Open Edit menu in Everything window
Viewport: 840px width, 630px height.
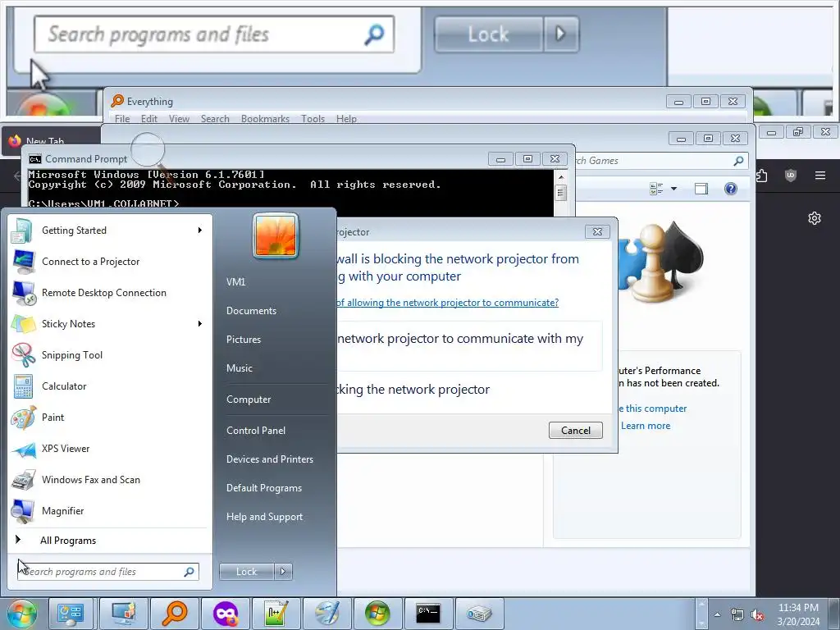tap(149, 118)
